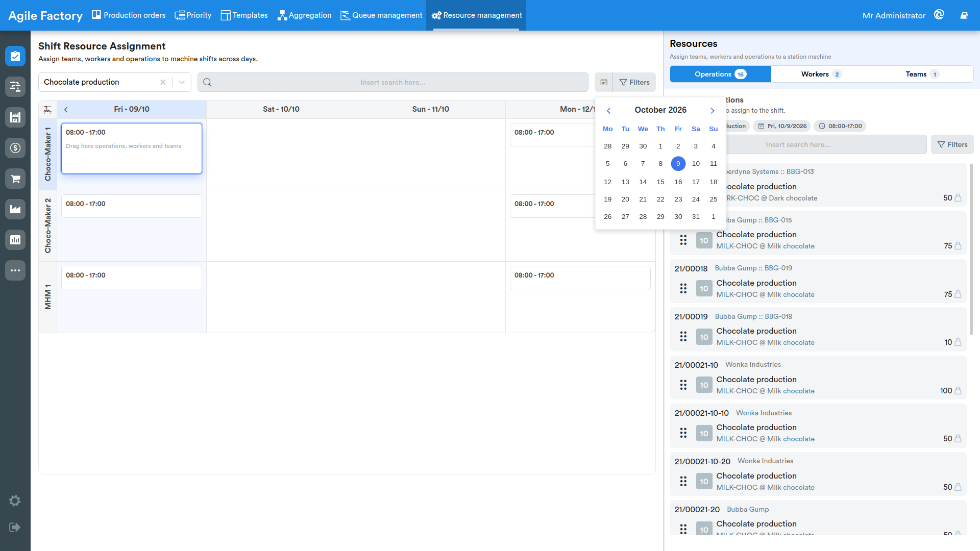Click the lock icon on order 21/00019
This screenshot has width=980, height=551.
tap(958, 342)
